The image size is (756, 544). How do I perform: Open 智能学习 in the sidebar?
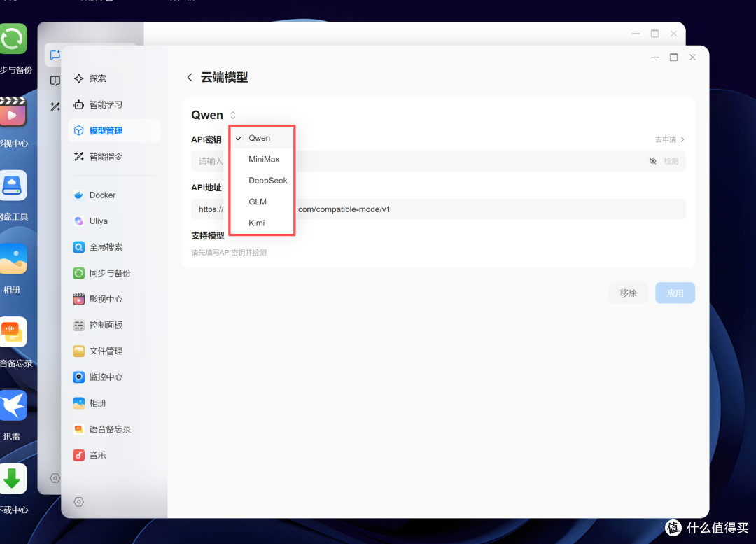coord(114,104)
